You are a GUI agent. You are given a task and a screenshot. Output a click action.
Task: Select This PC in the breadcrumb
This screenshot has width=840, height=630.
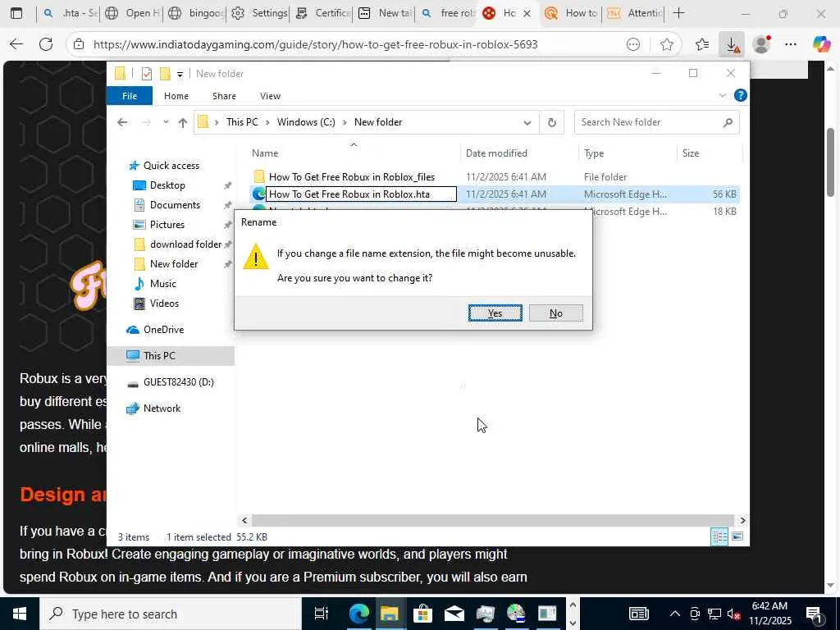242,122
